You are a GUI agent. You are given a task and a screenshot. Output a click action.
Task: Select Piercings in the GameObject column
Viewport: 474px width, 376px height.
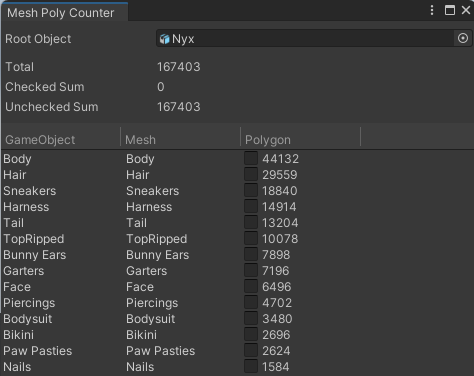pyautogui.click(x=29, y=303)
